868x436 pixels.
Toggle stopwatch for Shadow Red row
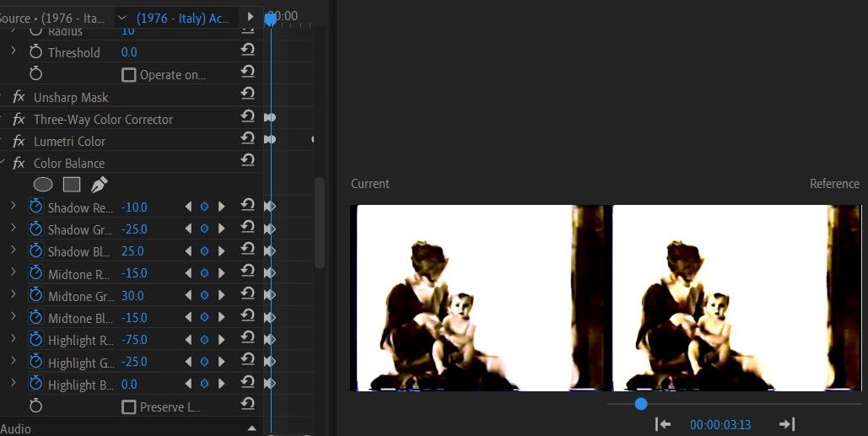click(36, 207)
